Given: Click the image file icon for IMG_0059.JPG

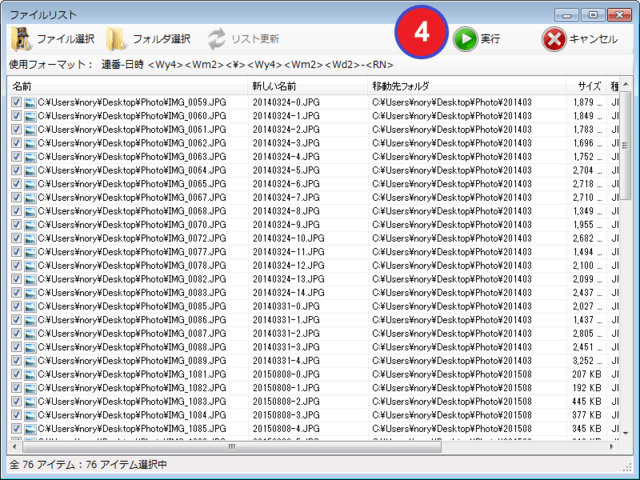Looking at the screenshot, I should pos(30,102).
